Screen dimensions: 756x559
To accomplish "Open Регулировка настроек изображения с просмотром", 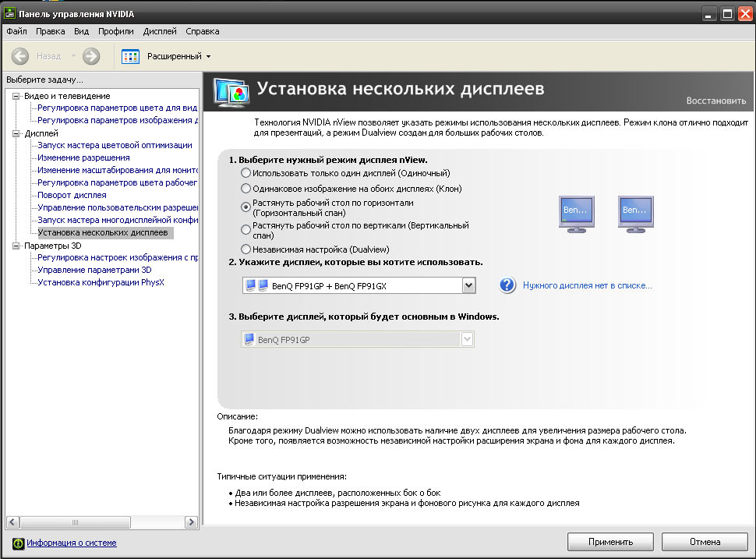I will tap(118, 257).
